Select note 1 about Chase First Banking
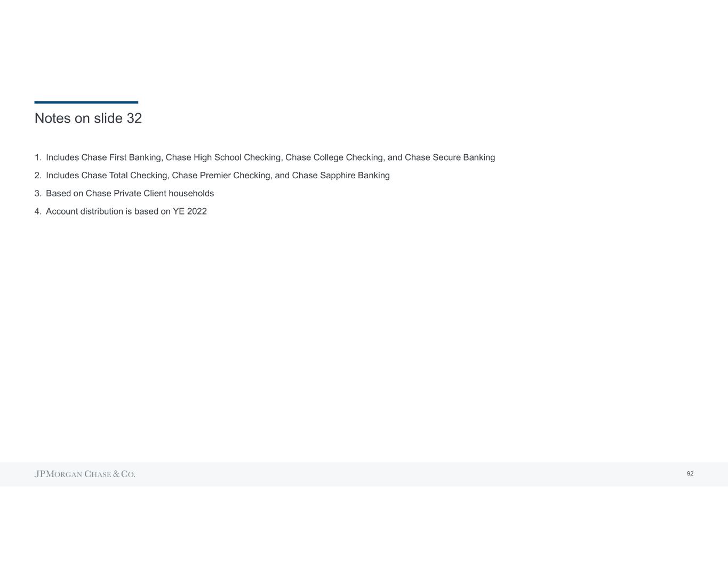The image size is (728, 563). click(265, 157)
